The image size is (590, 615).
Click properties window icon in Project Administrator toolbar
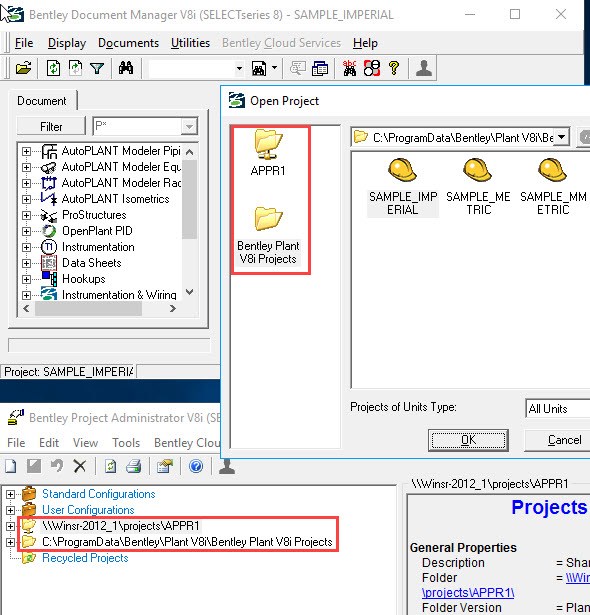165,466
